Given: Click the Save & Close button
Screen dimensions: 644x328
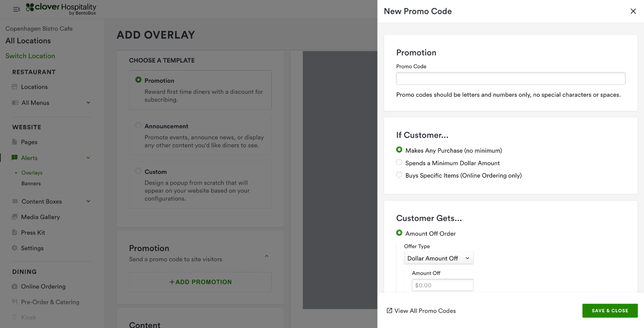Looking at the screenshot, I should [x=609, y=311].
